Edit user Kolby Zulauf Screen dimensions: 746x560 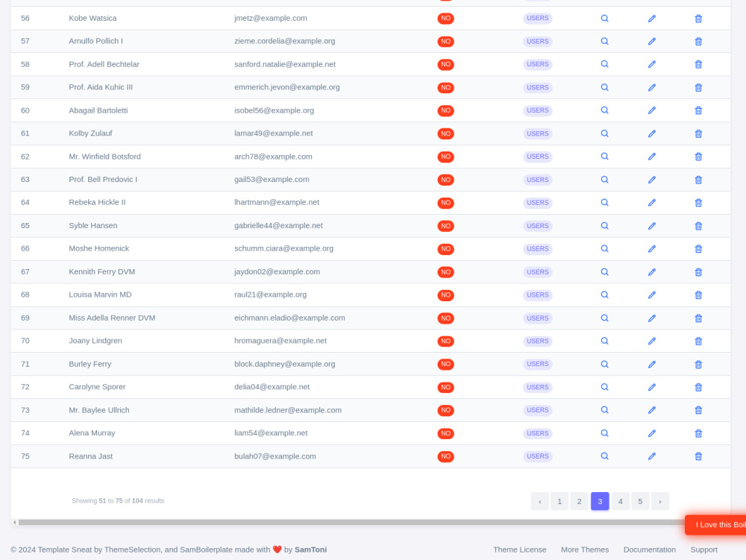coord(652,133)
